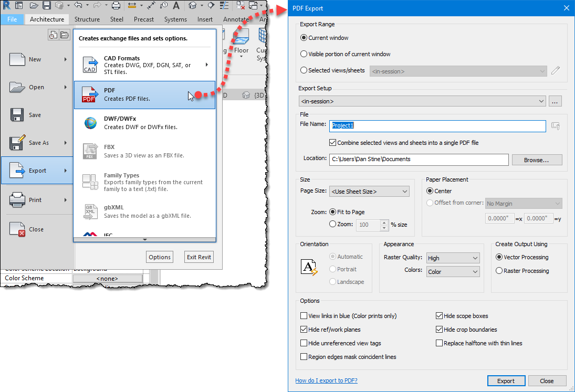Image resolution: width=575 pixels, height=392 pixels.
Task: Select Visible portion of current window option
Action: 304,54
